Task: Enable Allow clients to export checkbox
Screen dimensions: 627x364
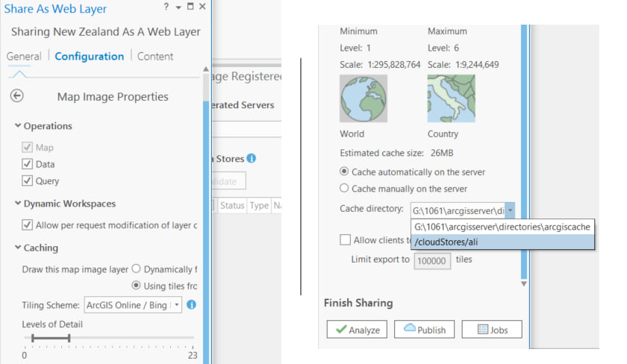Action: pos(345,239)
